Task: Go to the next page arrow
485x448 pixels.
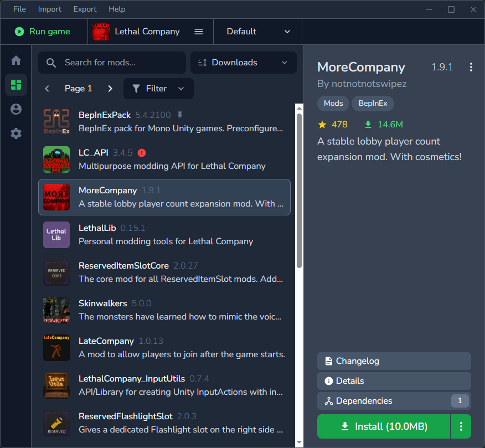Action: click(x=110, y=89)
